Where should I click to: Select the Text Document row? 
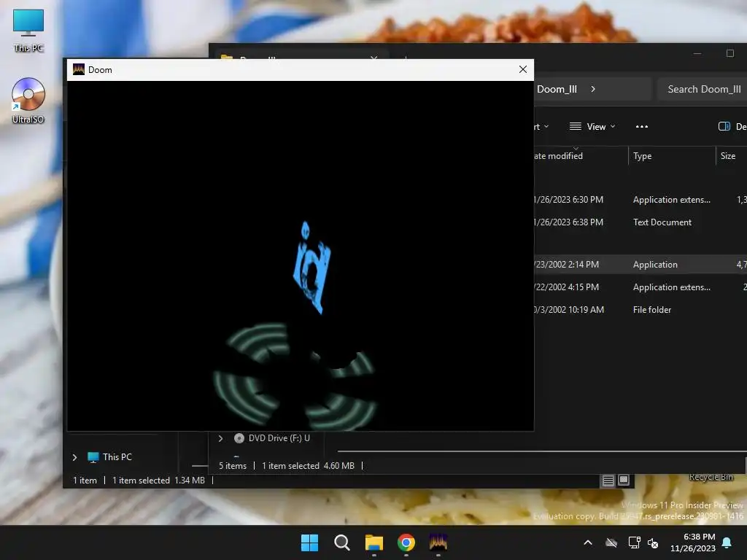coord(640,222)
